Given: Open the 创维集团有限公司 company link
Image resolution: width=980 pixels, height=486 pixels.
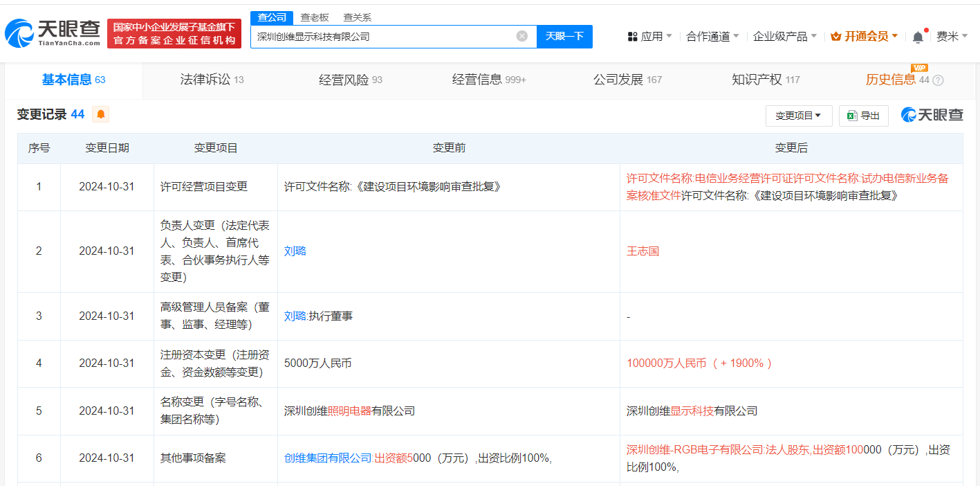Looking at the screenshot, I should [328, 458].
